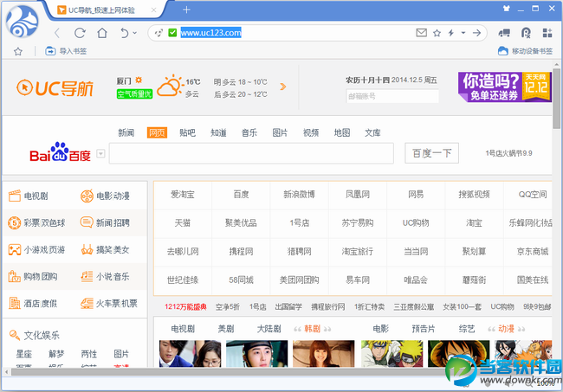
Task: Expand weather forecast orange arrow
Action: (x=283, y=87)
